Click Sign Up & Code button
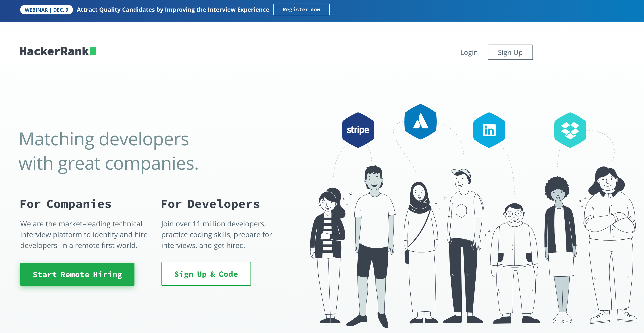This screenshot has width=644, height=333. point(206,274)
